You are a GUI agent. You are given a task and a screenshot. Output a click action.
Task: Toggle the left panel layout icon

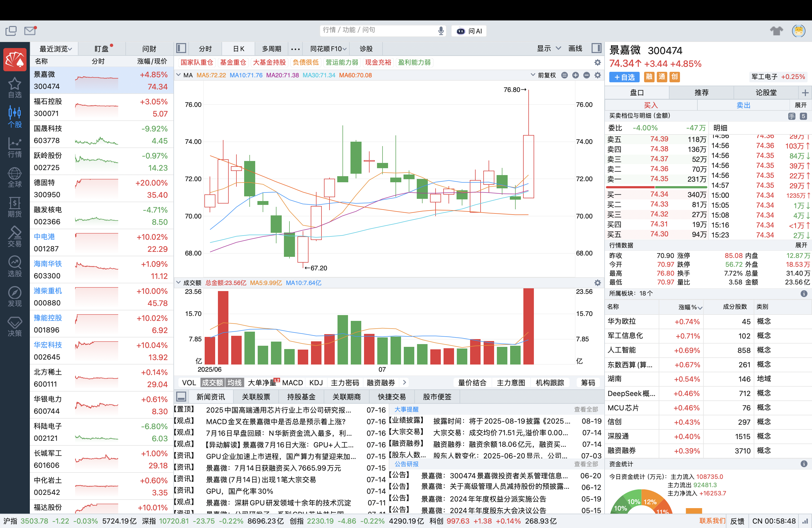181,48
